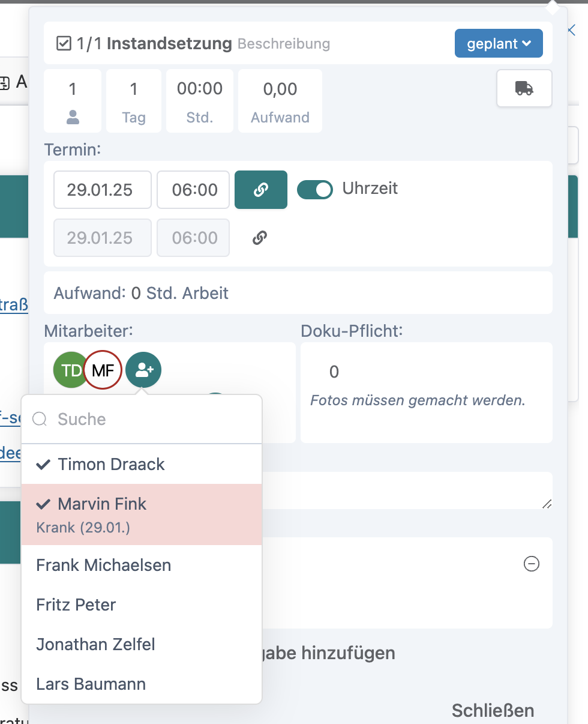
Task: Toggle the Uhrzeit switch off
Action: click(x=315, y=189)
